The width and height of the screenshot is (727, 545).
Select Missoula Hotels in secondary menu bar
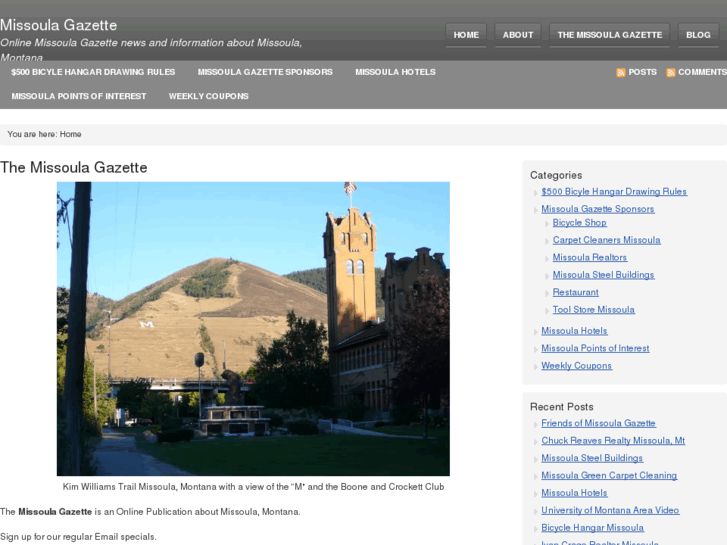pyautogui.click(x=395, y=72)
